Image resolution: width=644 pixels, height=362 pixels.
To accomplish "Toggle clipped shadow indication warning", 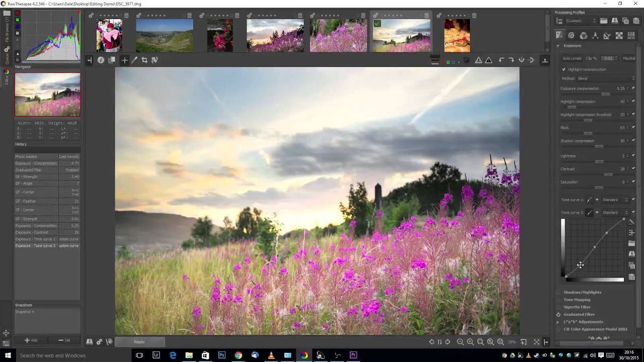I will [489, 60].
